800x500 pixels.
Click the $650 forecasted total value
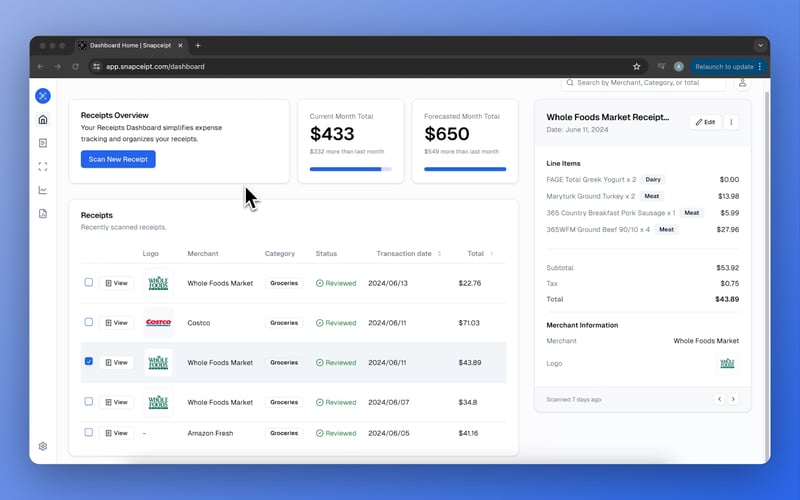[x=446, y=134]
